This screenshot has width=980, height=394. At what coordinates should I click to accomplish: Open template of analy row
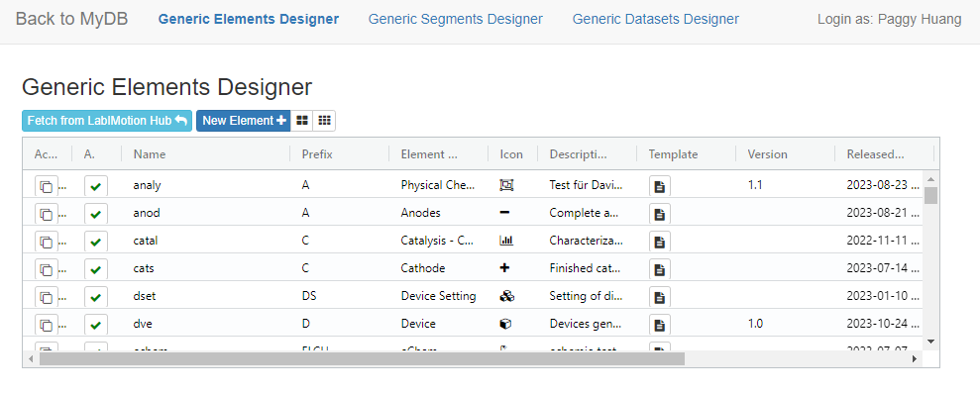(659, 186)
